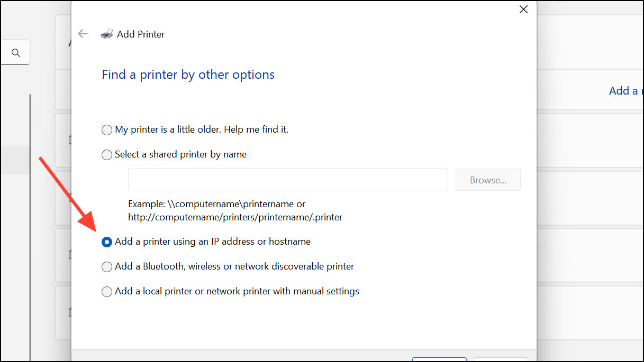The width and height of the screenshot is (644, 362).
Task: Click inside the shared printer name text field
Action: (x=288, y=180)
